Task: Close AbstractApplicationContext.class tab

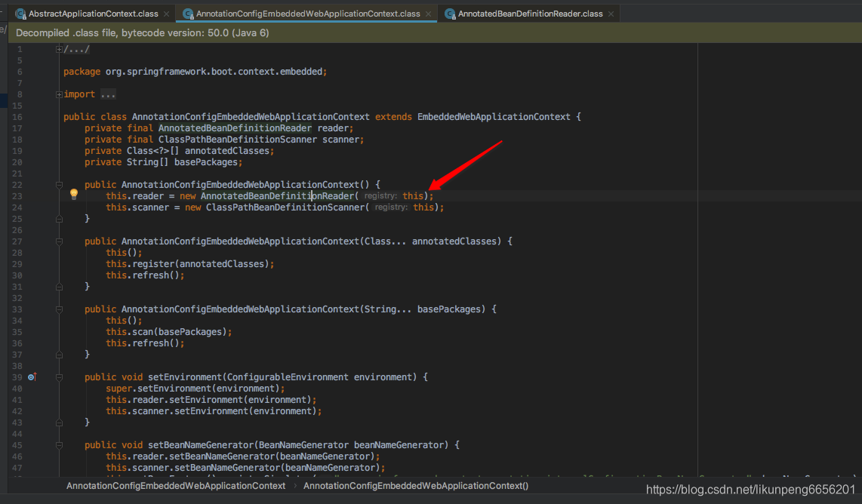Action: point(167,14)
